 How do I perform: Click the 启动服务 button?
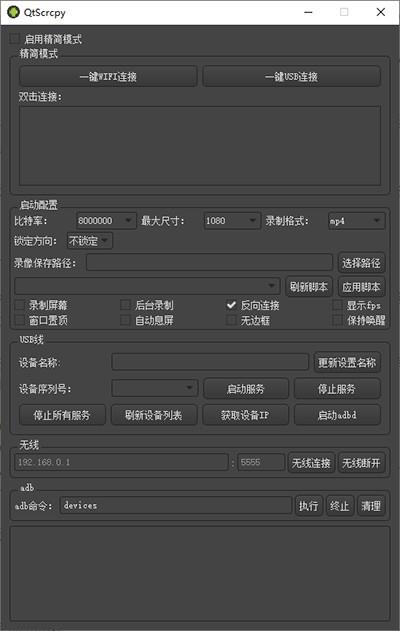246,389
